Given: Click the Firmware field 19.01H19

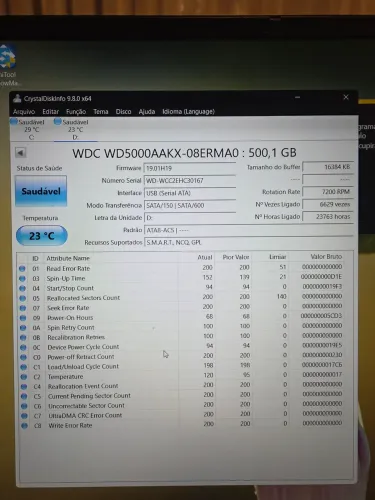Looking at the screenshot, I should 190,168.
